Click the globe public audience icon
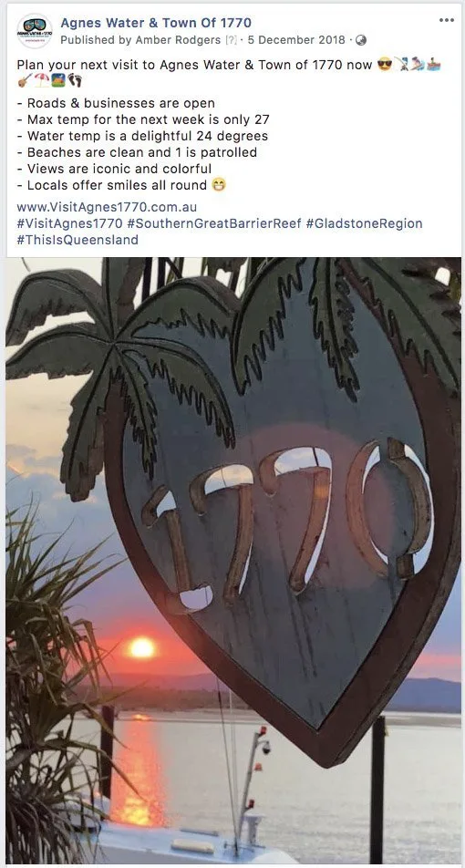The image size is (465, 868). [x=360, y=40]
